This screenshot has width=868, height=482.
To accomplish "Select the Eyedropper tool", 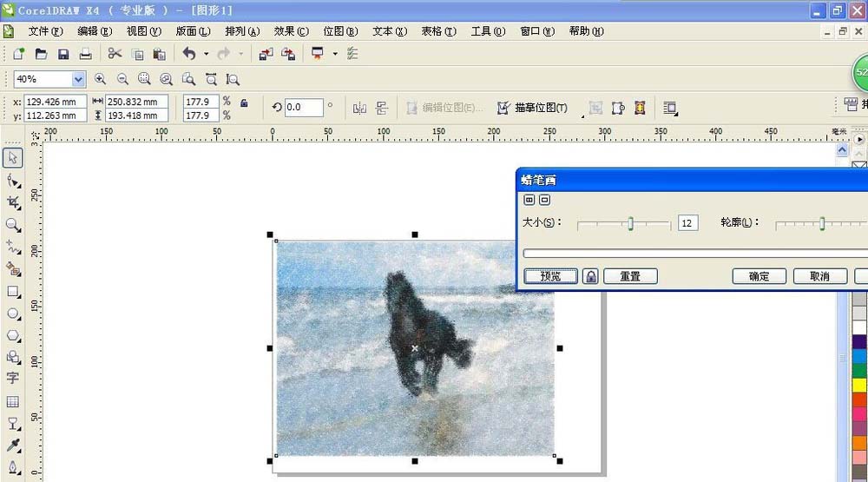I will (13, 446).
